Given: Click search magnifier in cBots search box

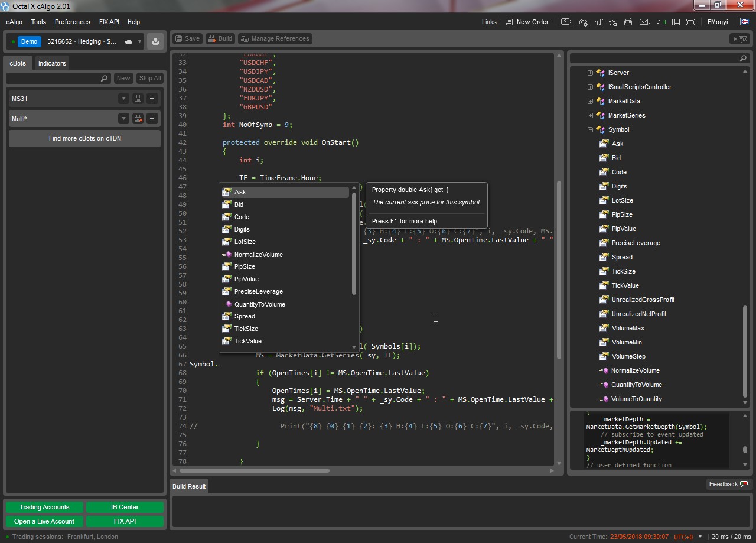Looking at the screenshot, I should [x=104, y=78].
